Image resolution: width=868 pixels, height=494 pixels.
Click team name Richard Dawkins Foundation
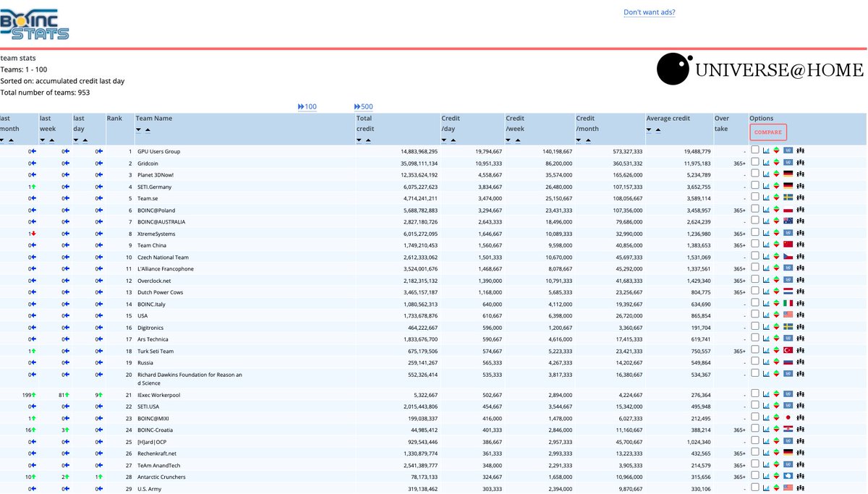point(190,379)
